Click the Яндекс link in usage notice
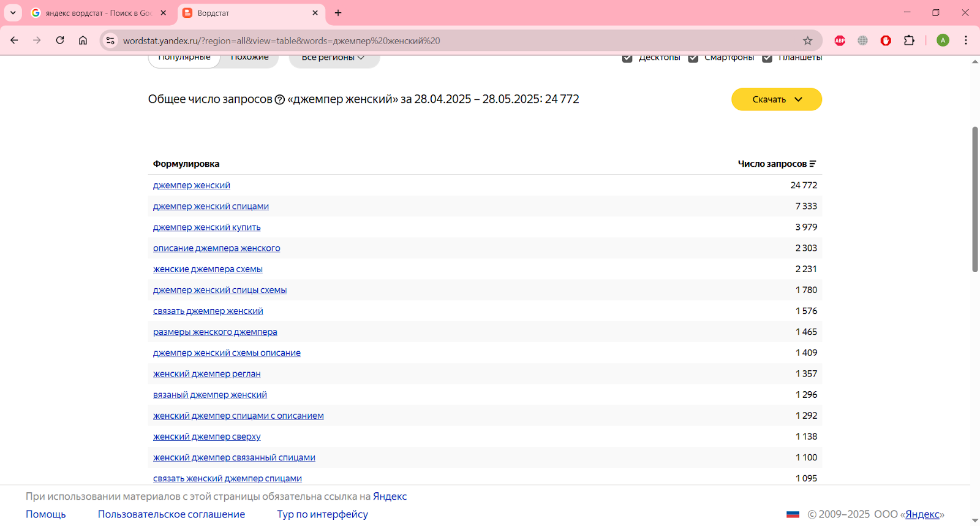 click(390, 497)
